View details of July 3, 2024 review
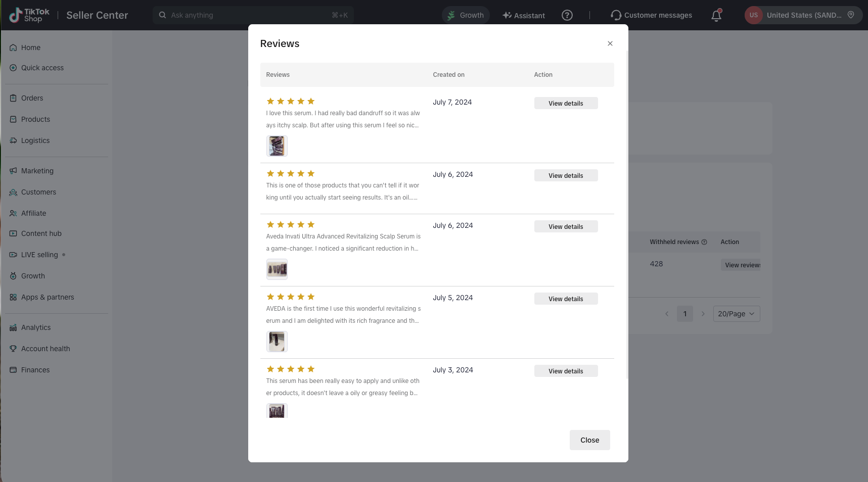 566,371
